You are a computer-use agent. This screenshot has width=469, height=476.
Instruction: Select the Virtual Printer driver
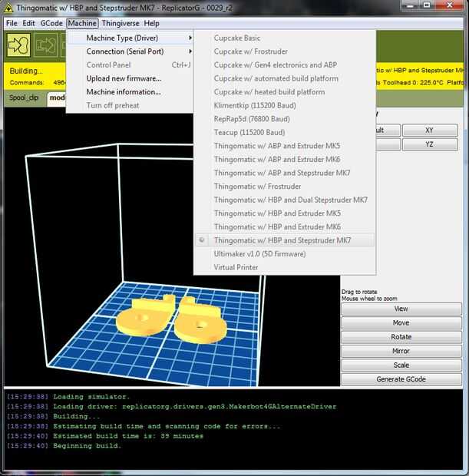(285, 267)
